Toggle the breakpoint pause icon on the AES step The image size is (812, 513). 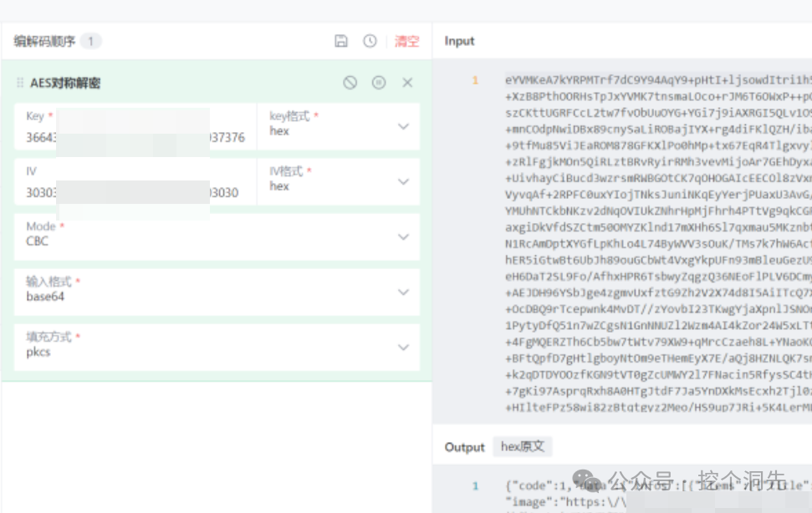[379, 83]
